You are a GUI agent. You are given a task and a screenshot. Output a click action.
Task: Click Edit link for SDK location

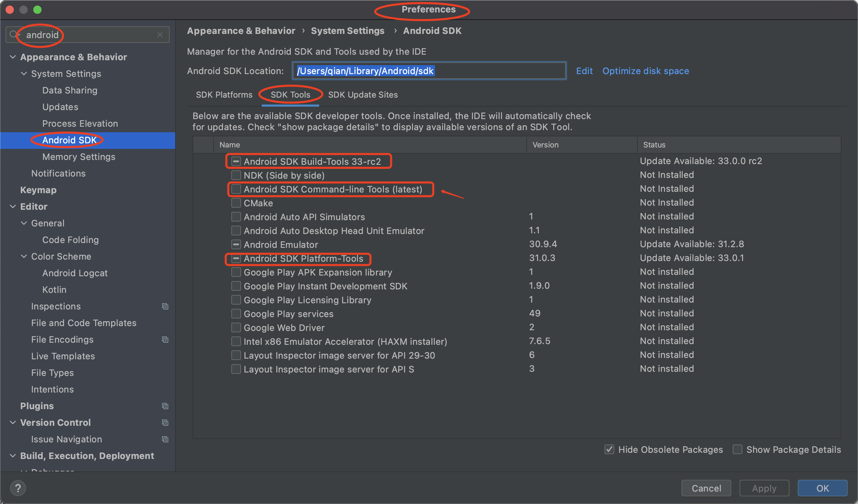click(x=584, y=71)
